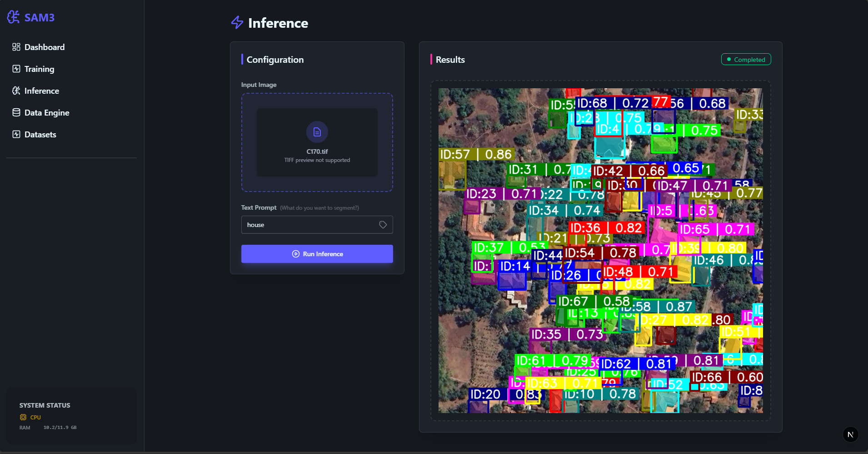The height and width of the screenshot is (454, 868).
Task: Open the Dashboard menu item
Action: (x=45, y=47)
